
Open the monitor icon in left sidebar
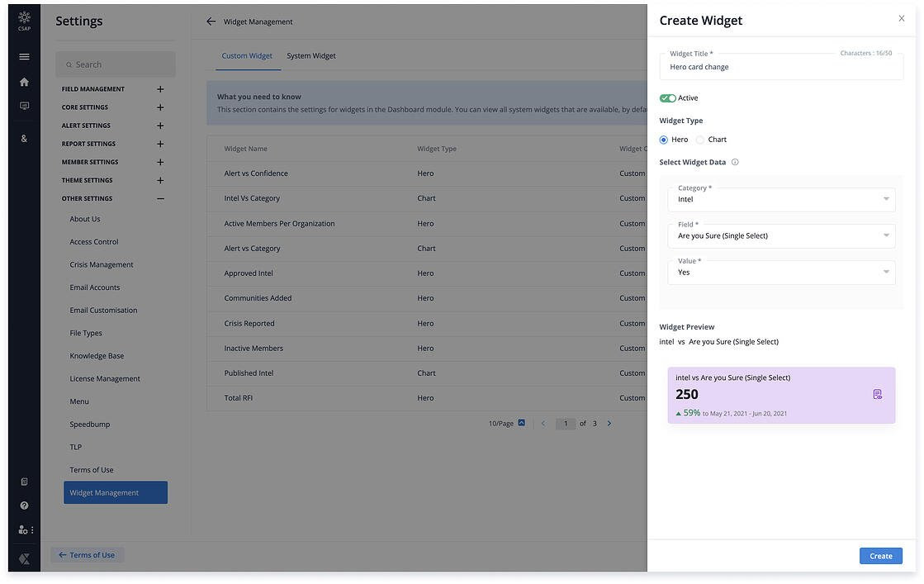[24, 107]
